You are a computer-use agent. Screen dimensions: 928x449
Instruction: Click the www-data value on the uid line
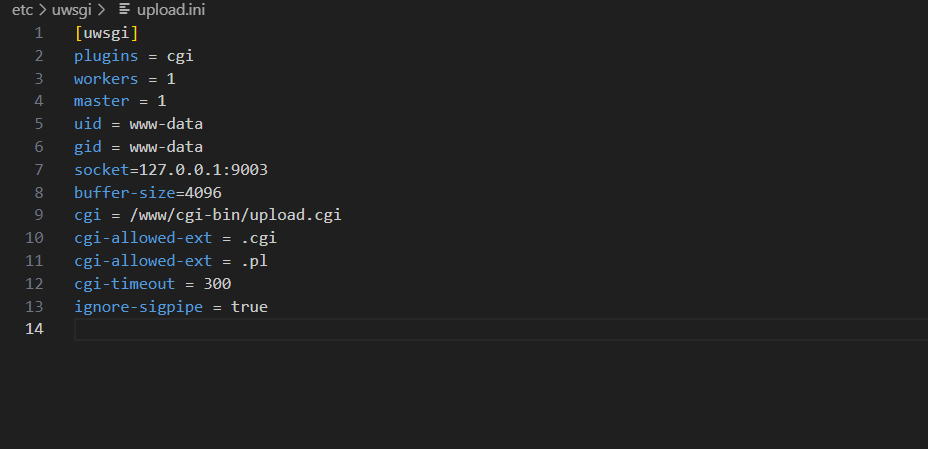pyautogui.click(x=166, y=124)
